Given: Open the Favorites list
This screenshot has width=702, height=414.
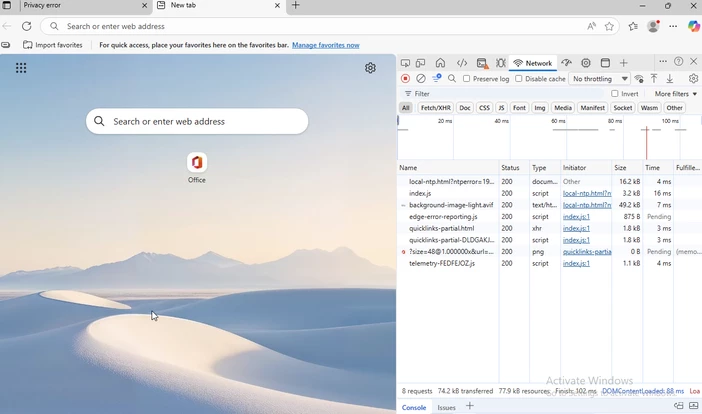Looking at the screenshot, I should (x=633, y=26).
